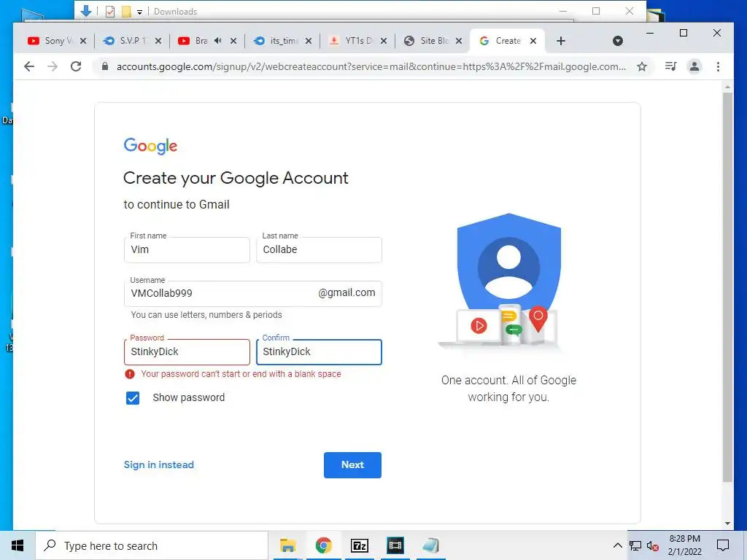Screen dimensions: 747x560
Task: Close the its_time tab
Action: tap(309, 41)
